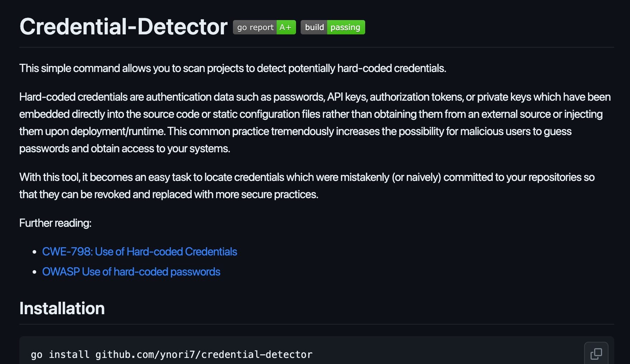Click the green passing status label
Screen dimensions: 630x364
(x=346, y=27)
